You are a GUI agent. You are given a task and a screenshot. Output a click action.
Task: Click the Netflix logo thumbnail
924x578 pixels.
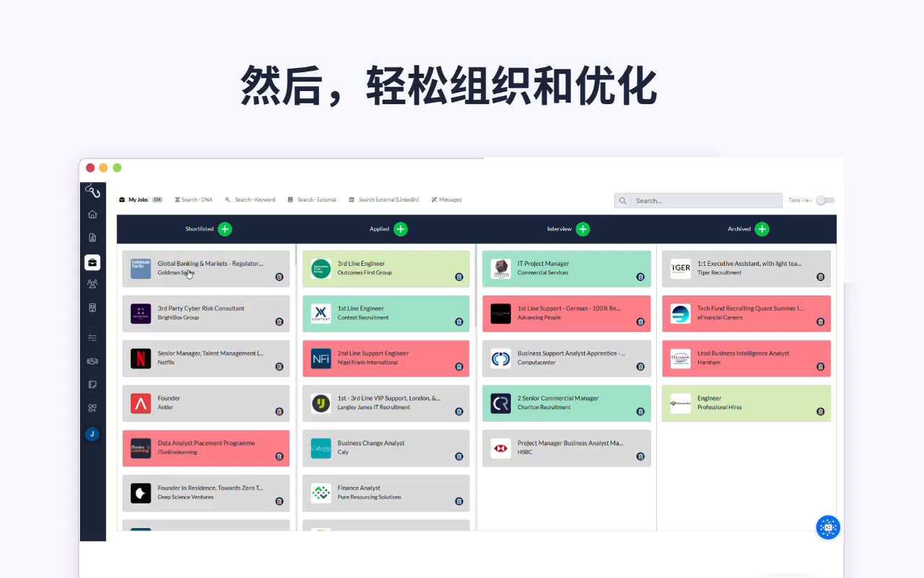tap(141, 358)
